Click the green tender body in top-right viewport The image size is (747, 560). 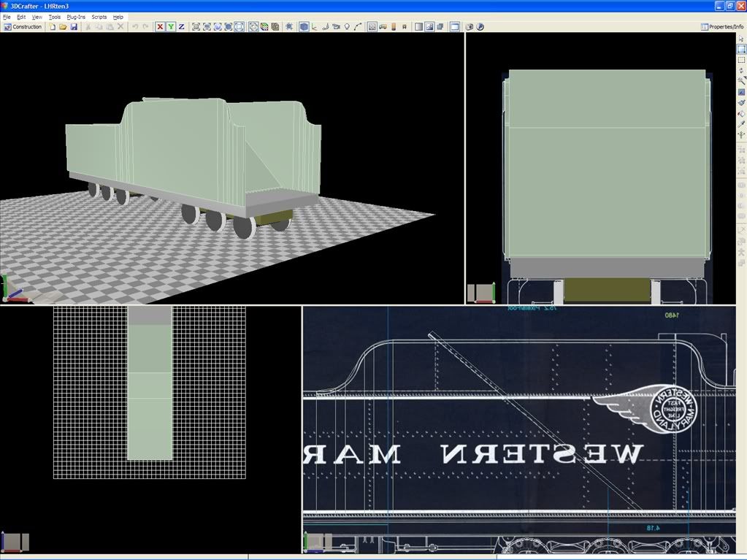(x=607, y=164)
